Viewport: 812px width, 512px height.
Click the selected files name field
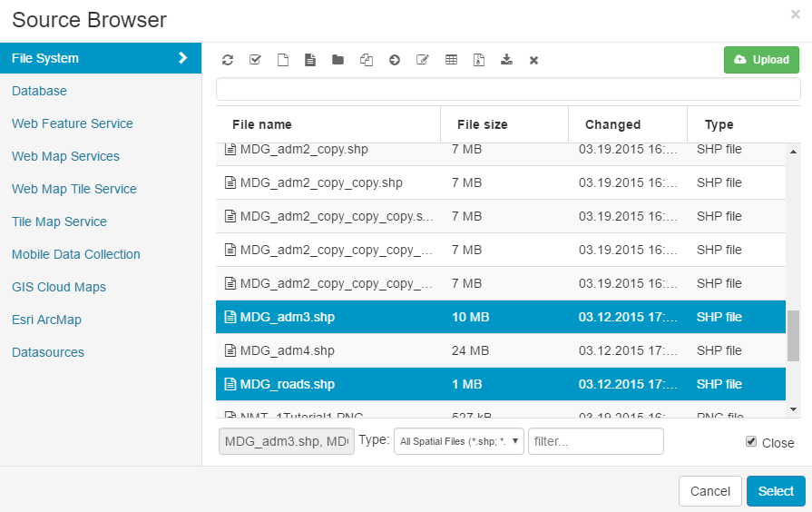pyautogui.click(x=287, y=441)
